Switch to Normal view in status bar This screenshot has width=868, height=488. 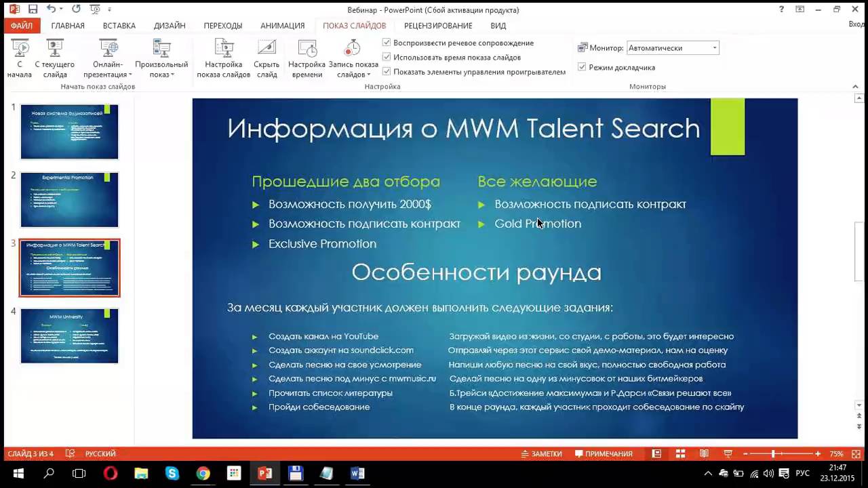coord(656,453)
